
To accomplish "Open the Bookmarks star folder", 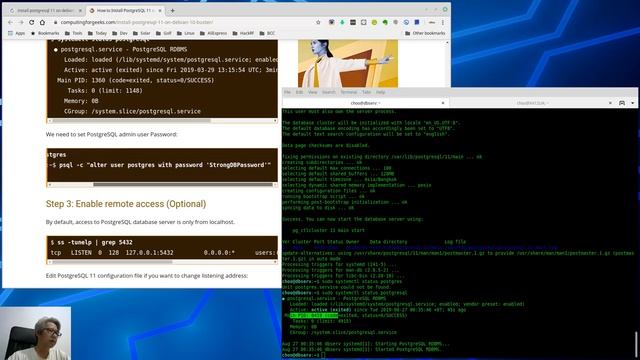I will 45,33.
